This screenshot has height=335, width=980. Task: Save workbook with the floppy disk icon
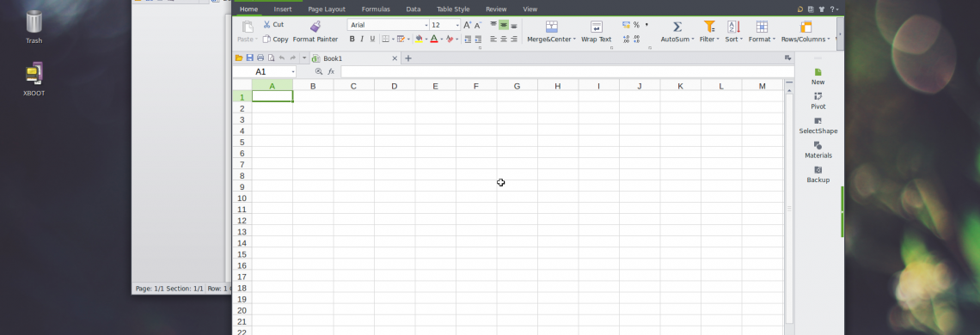[249, 58]
